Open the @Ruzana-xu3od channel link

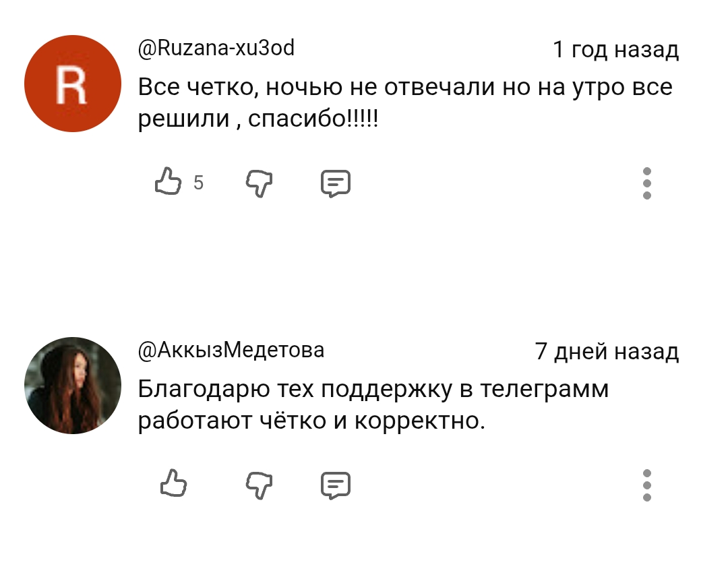click(216, 49)
